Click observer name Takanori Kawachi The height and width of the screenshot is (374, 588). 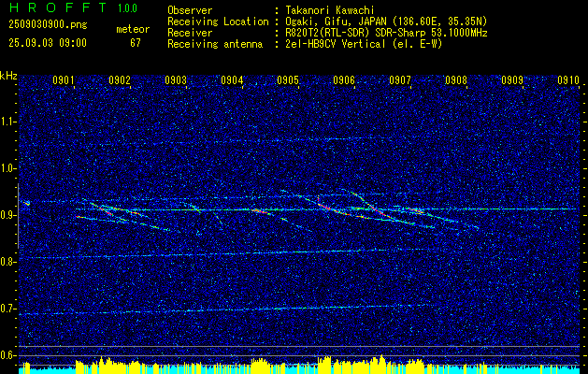coord(330,10)
